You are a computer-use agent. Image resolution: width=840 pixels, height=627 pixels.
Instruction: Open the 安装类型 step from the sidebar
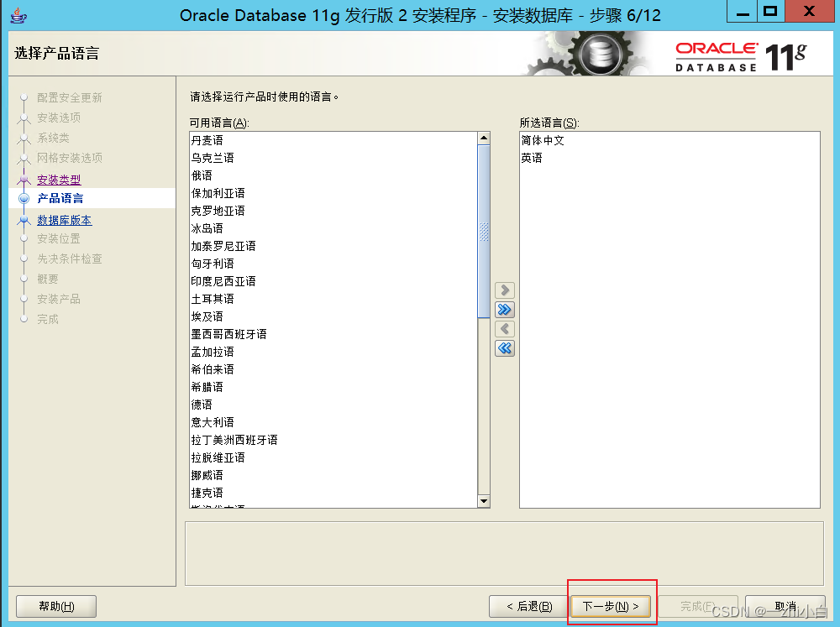pyautogui.click(x=59, y=180)
